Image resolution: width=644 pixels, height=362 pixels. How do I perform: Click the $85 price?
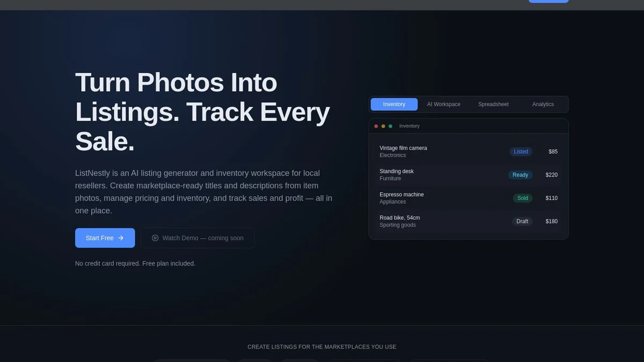click(553, 152)
